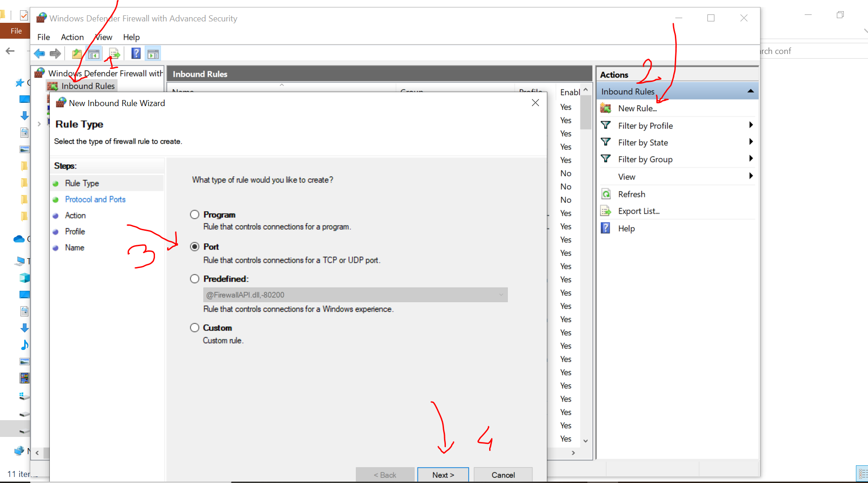
Task: Click Cancel in the wizard
Action: pos(503,475)
